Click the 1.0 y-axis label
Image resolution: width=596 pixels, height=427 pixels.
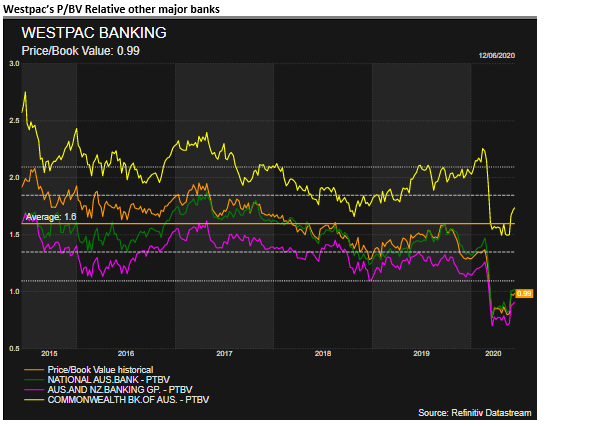[14, 292]
